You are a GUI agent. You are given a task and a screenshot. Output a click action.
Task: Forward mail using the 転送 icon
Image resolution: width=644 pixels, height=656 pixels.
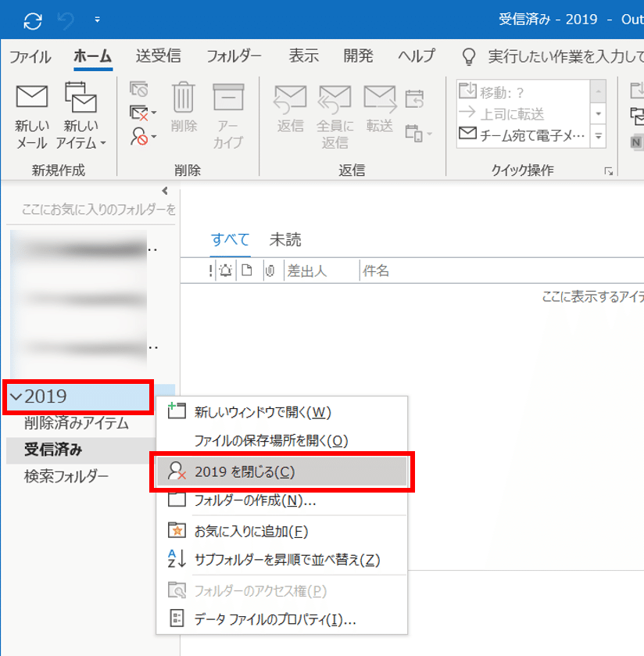(x=379, y=98)
